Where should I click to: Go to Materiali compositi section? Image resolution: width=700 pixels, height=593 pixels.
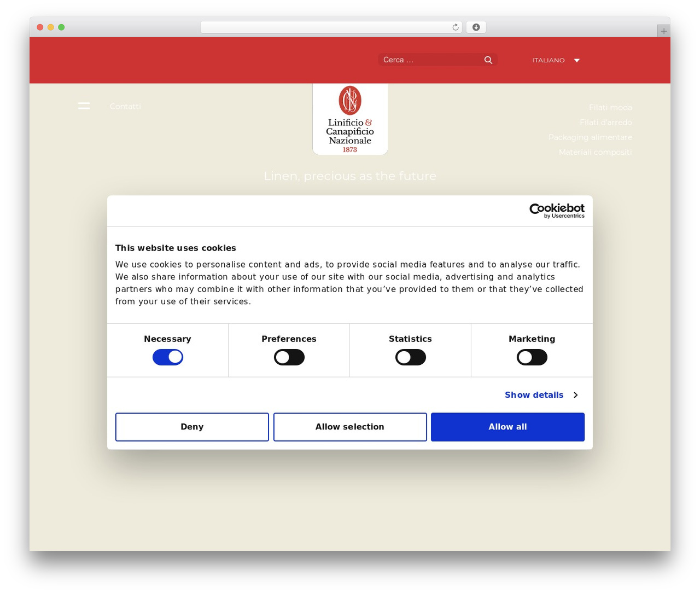(x=595, y=152)
